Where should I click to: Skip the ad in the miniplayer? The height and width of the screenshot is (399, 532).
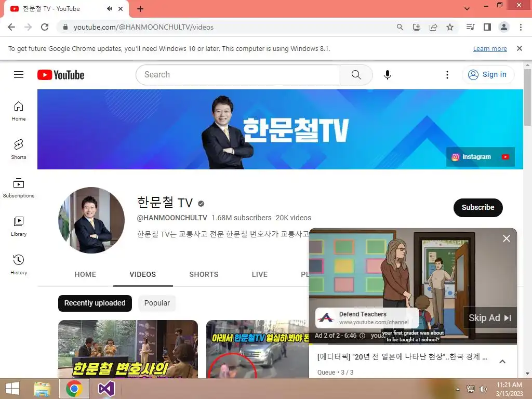(489, 317)
